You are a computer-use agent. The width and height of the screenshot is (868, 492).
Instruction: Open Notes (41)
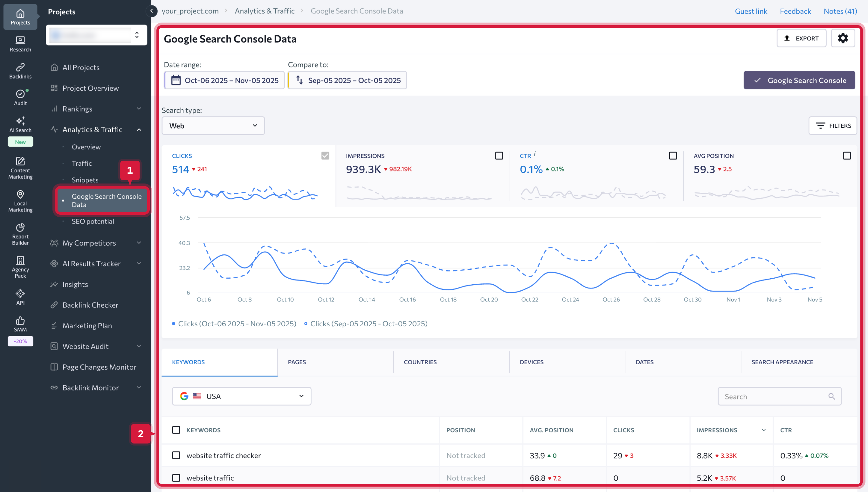click(840, 11)
